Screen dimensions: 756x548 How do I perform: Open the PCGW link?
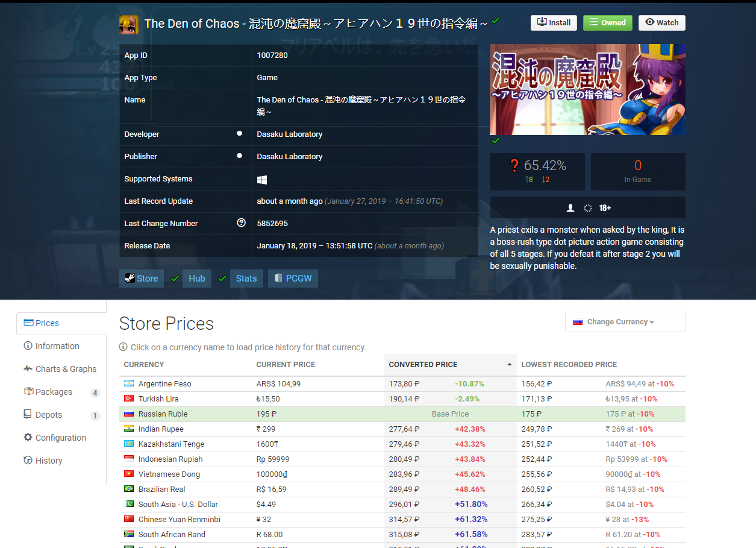coord(293,279)
